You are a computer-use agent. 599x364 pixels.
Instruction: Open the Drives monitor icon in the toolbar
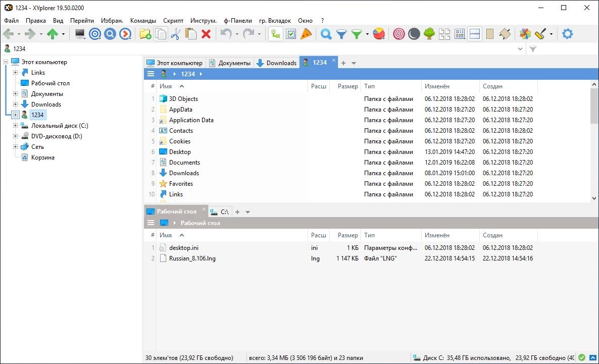coord(80,34)
